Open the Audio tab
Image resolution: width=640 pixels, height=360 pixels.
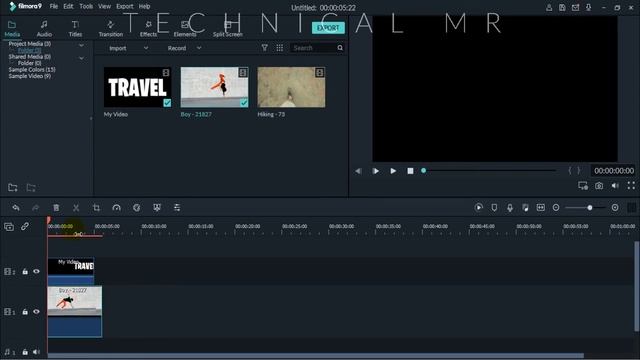click(44, 29)
